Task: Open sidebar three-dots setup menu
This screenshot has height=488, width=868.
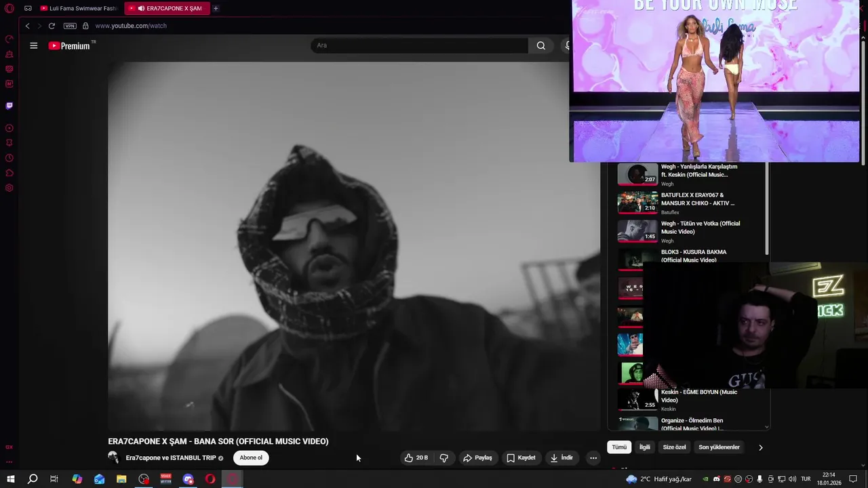Action: pos(9,462)
